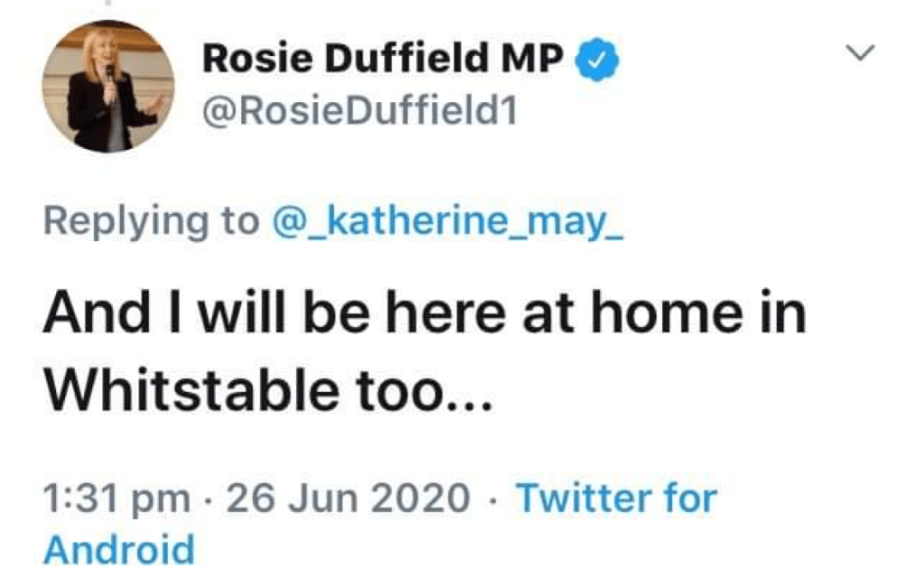Open the tweet options chevron menu
This screenshot has width=924, height=577.
[x=862, y=55]
